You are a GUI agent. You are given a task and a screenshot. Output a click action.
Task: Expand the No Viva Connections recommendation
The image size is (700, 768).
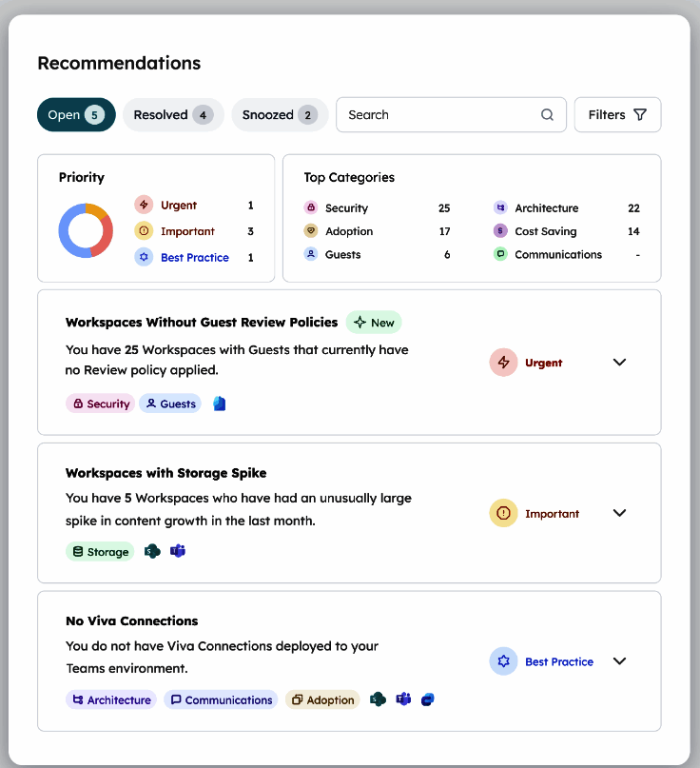click(x=619, y=661)
